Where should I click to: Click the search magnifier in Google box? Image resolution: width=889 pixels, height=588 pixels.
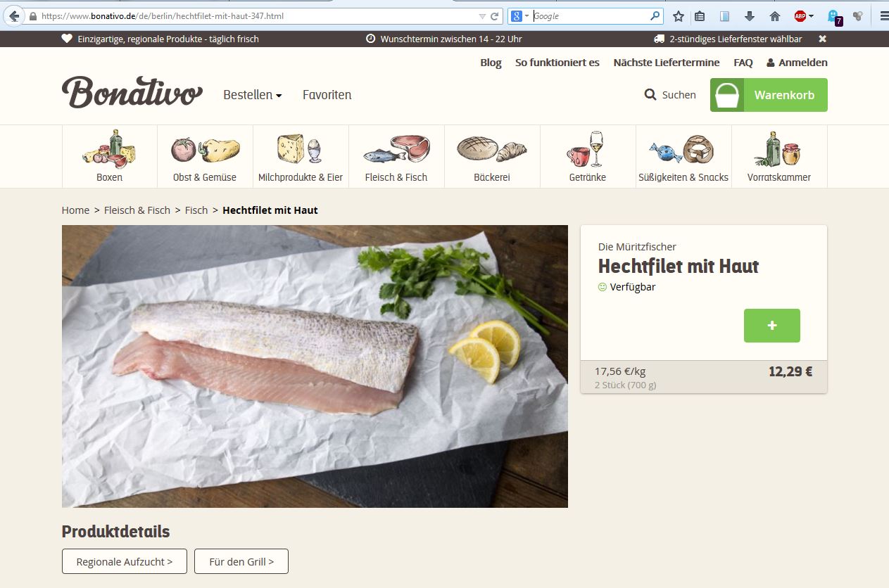point(655,15)
